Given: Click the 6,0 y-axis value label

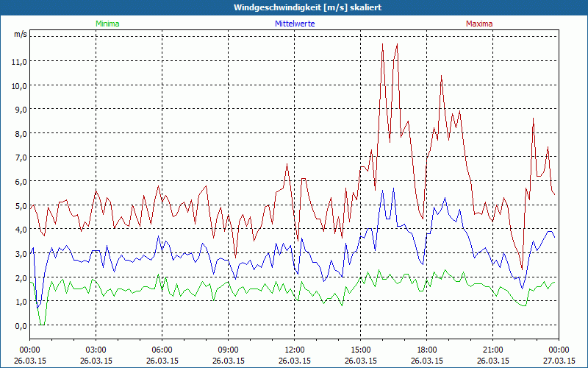Looking at the screenshot, I should click(20, 182).
